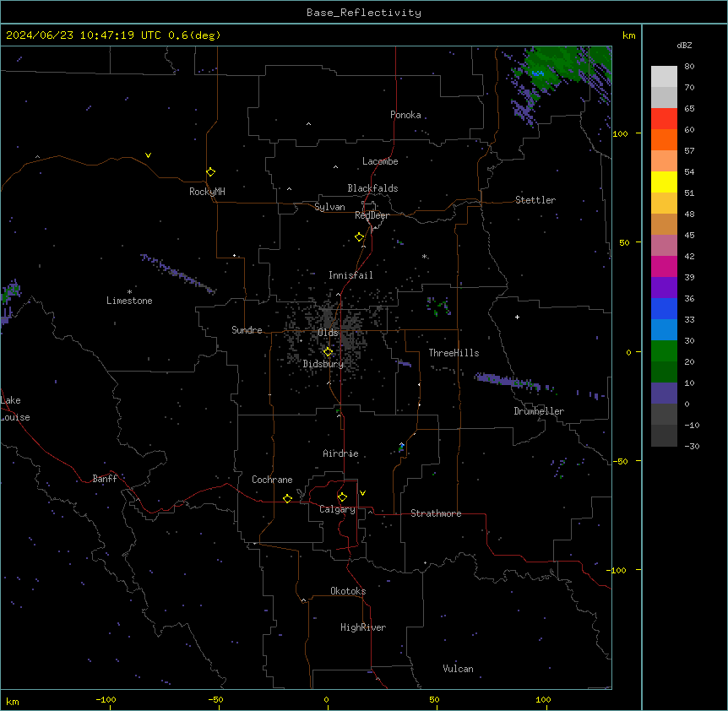Click the Cochrane label
Viewport: 728px width, 711px height.
(x=272, y=480)
